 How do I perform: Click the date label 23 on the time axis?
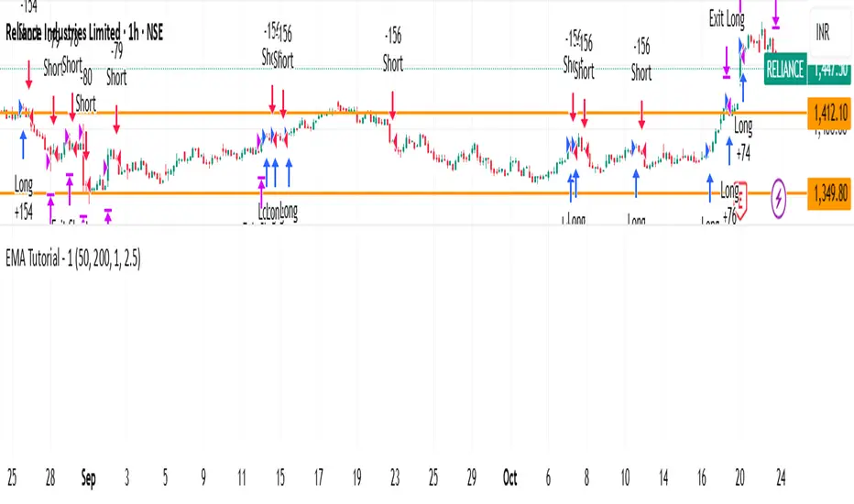click(x=395, y=478)
